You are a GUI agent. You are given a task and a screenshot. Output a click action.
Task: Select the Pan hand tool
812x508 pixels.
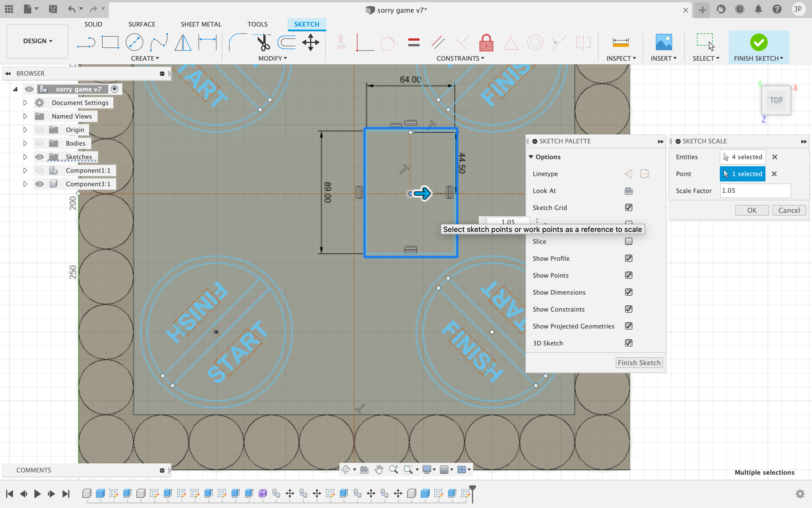[379, 469]
